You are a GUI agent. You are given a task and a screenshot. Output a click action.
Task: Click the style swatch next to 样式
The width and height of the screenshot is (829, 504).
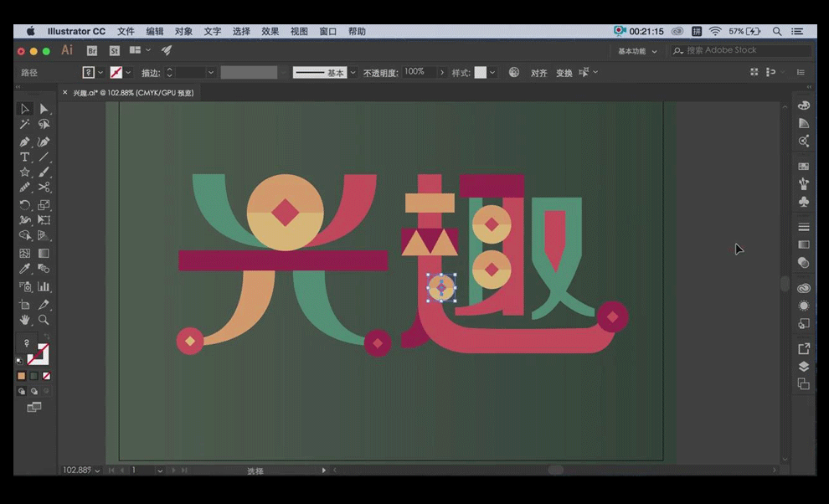[x=481, y=73]
